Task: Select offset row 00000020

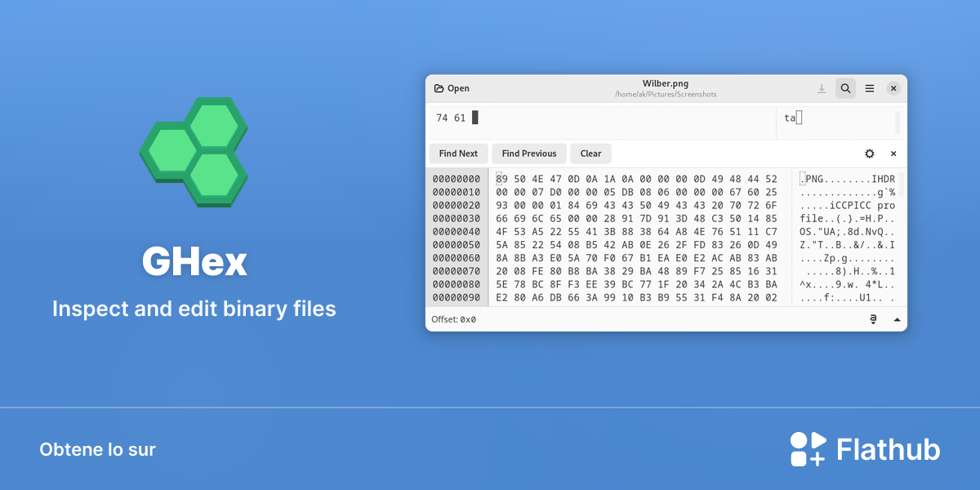Action: (x=457, y=206)
